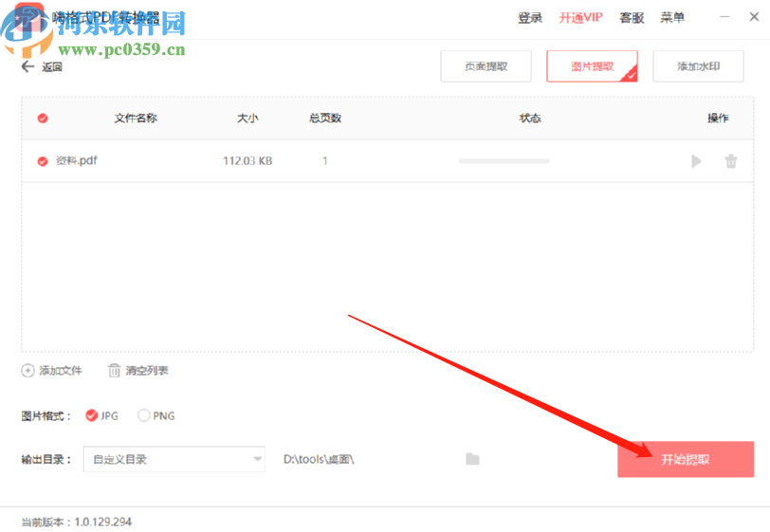Click the 资料.pdf file name
Image resolution: width=770 pixels, height=532 pixels.
coord(76,160)
